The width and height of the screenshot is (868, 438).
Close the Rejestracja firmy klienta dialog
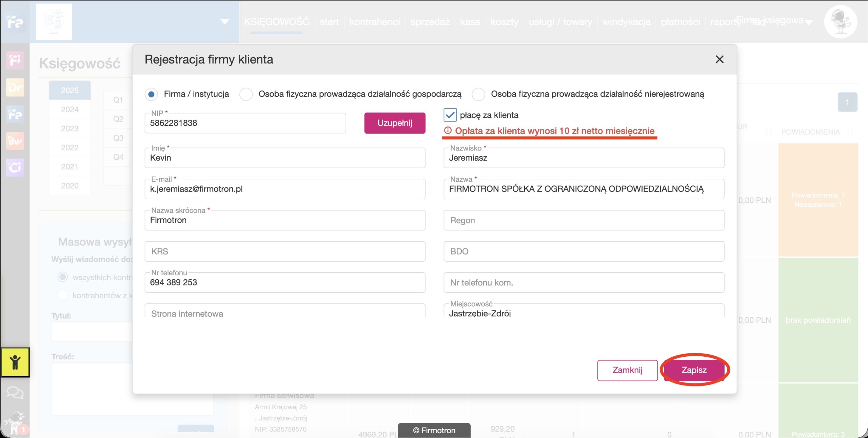click(x=719, y=59)
